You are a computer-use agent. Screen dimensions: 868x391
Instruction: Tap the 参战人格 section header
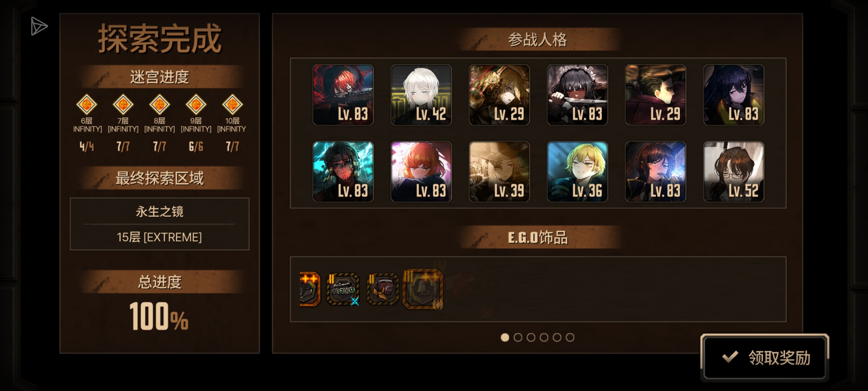click(538, 39)
